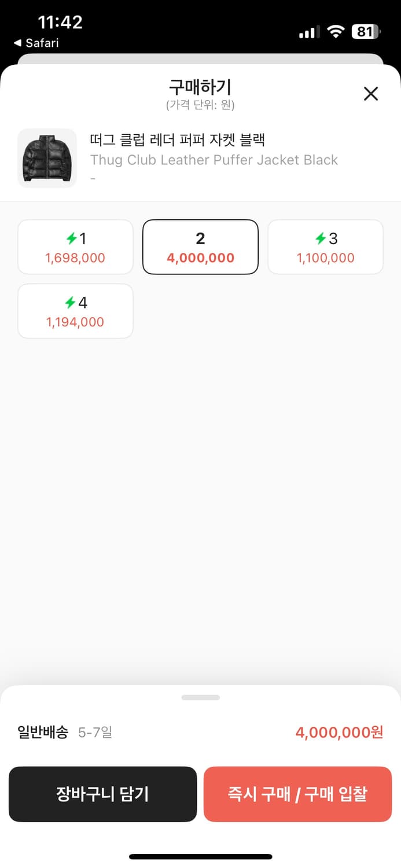Select size 3 priced 1,100,000
This screenshot has height=868, width=401.
pyautogui.click(x=325, y=247)
